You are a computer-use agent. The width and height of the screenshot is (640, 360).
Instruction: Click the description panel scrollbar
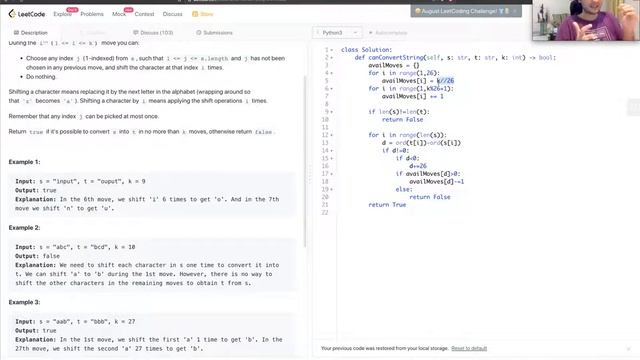click(305, 161)
